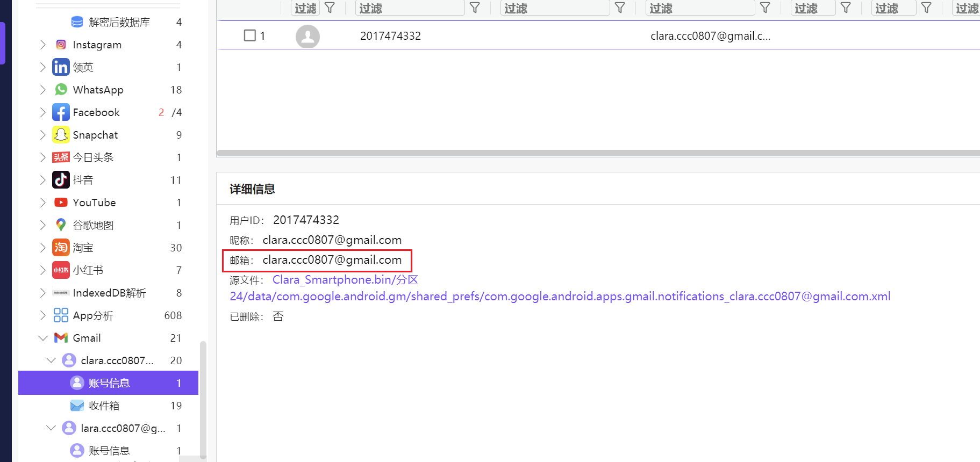Click the Instagram icon in sidebar
The width and height of the screenshot is (980, 462).
(61, 45)
